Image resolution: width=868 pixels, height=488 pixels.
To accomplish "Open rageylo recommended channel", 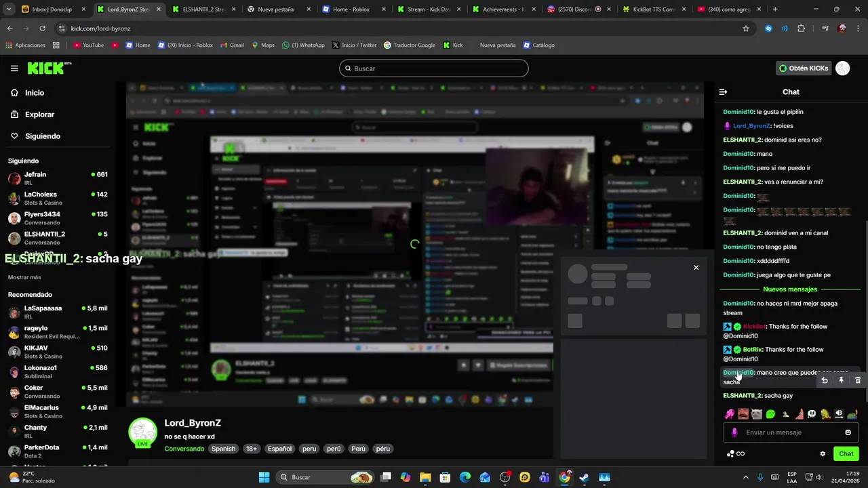I will [58, 332].
